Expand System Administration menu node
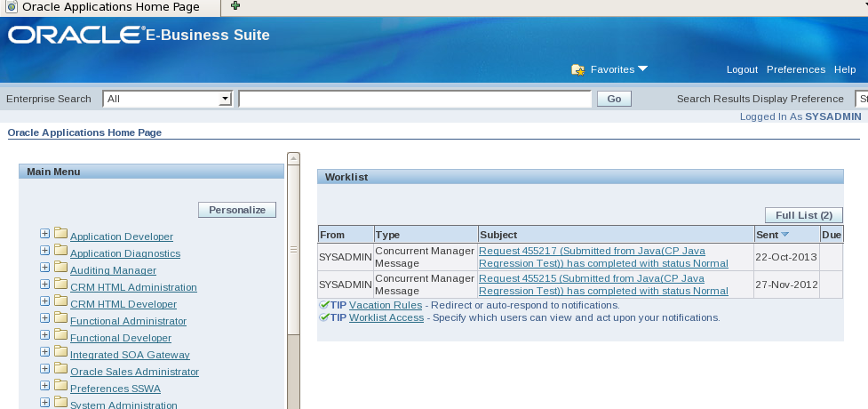 [x=44, y=403]
